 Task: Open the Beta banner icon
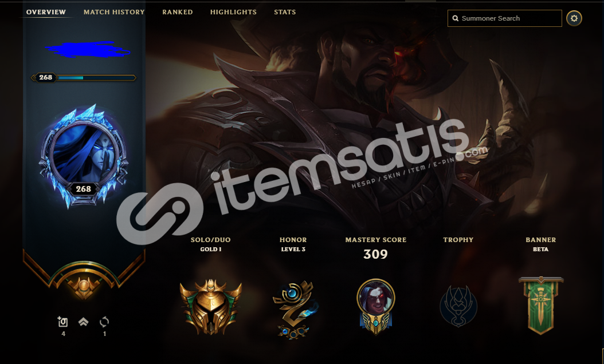click(x=541, y=306)
